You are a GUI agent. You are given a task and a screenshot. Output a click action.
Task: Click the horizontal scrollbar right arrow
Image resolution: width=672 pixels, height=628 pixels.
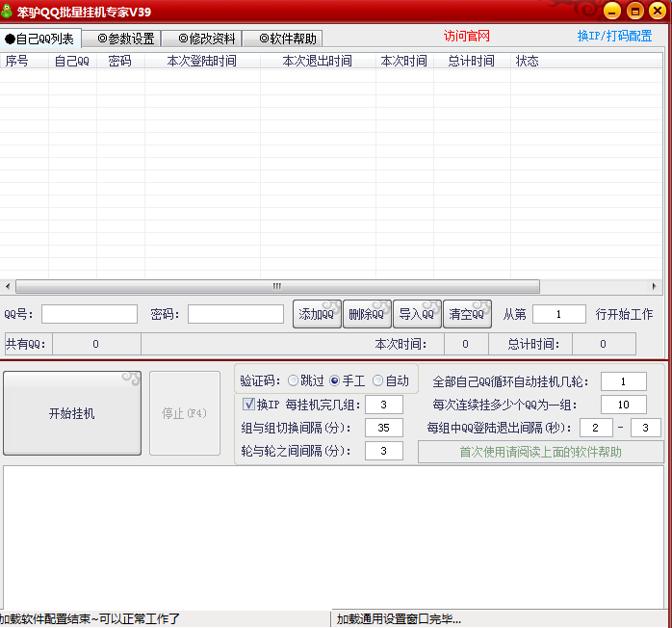click(654, 286)
